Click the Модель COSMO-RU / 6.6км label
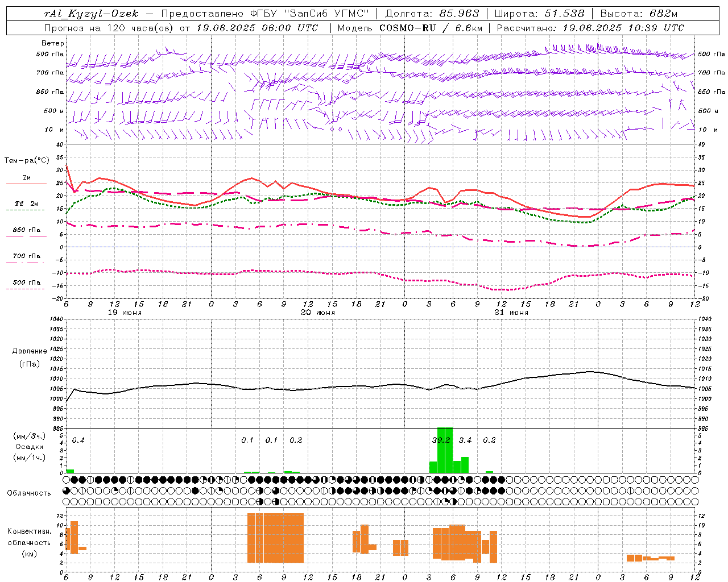Screen dimensions: 728x582 pyautogui.click(x=410, y=28)
